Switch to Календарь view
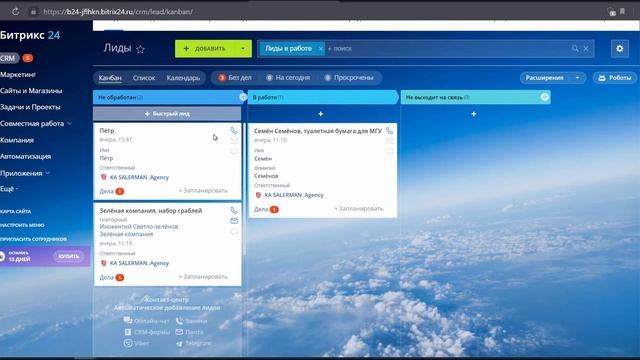 click(x=183, y=78)
